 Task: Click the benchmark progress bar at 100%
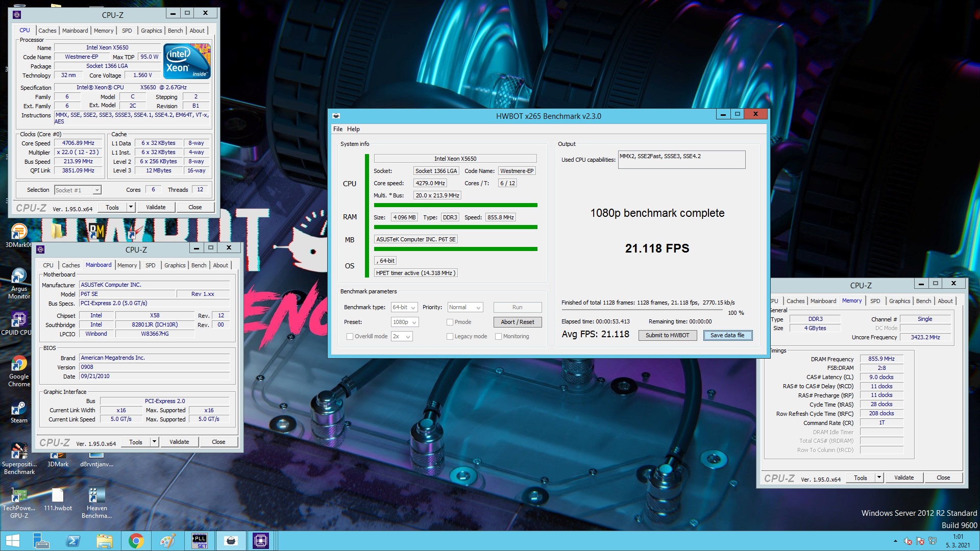click(642, 310)
